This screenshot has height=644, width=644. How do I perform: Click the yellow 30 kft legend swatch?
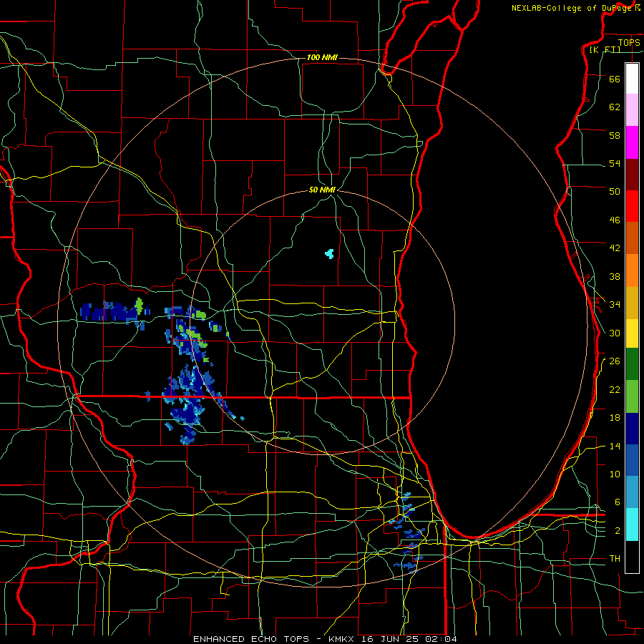(x=632, y=333)
